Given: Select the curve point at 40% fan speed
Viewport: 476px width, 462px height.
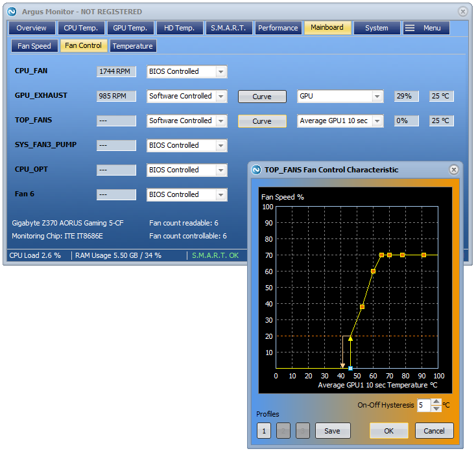Looking at the screenshot, I should [362, 307].
